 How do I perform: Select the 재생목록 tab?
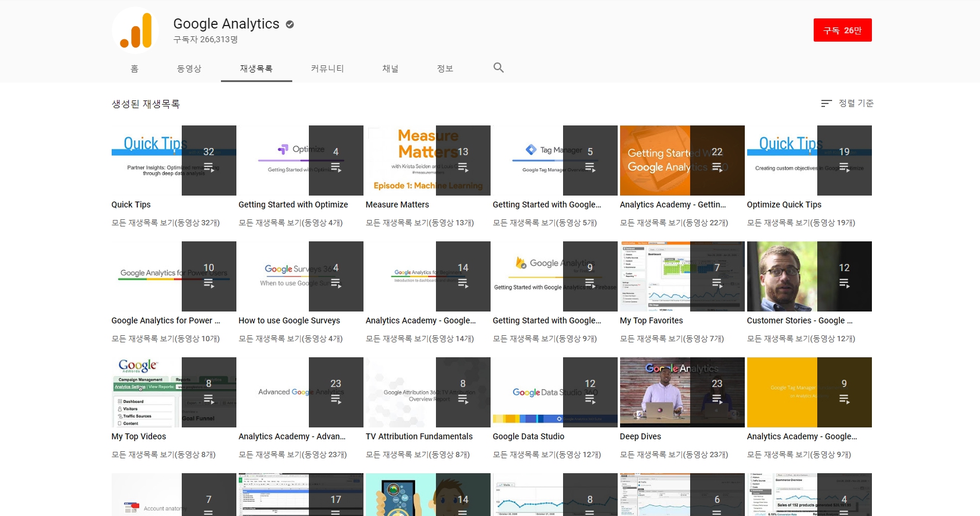(x=257, y=68)
